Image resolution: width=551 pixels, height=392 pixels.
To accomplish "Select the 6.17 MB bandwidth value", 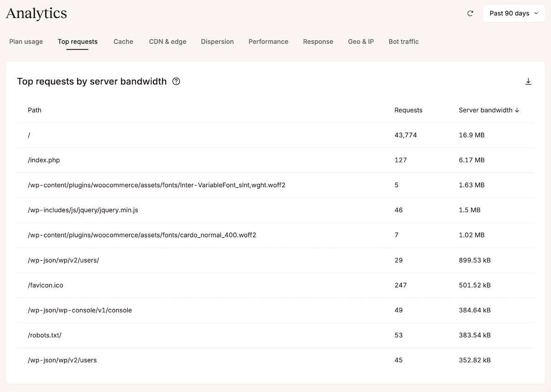I will point(472,160).
